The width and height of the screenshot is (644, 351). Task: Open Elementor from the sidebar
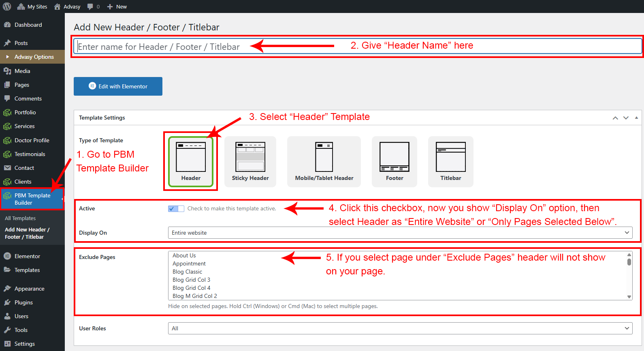coord(27,256)
